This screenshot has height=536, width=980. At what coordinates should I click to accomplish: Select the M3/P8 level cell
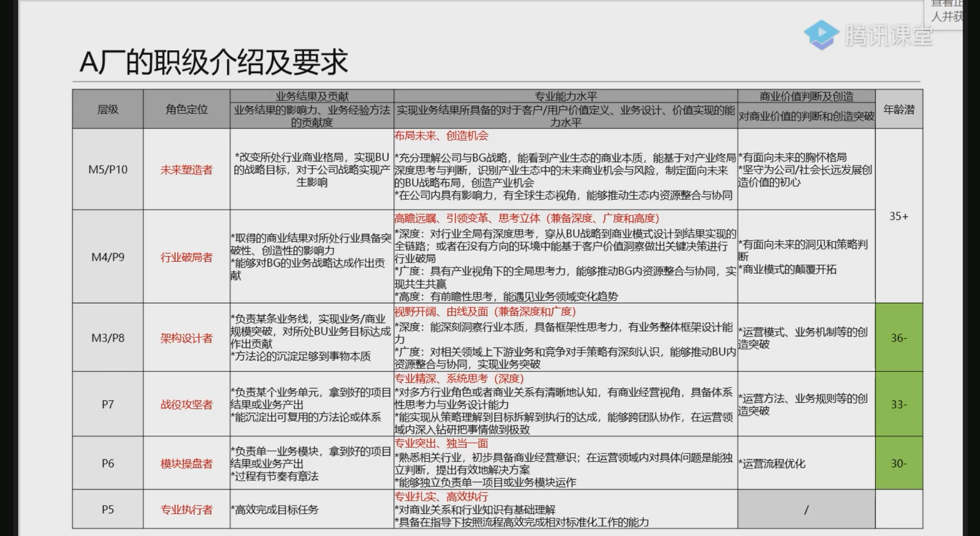(108, 338)
